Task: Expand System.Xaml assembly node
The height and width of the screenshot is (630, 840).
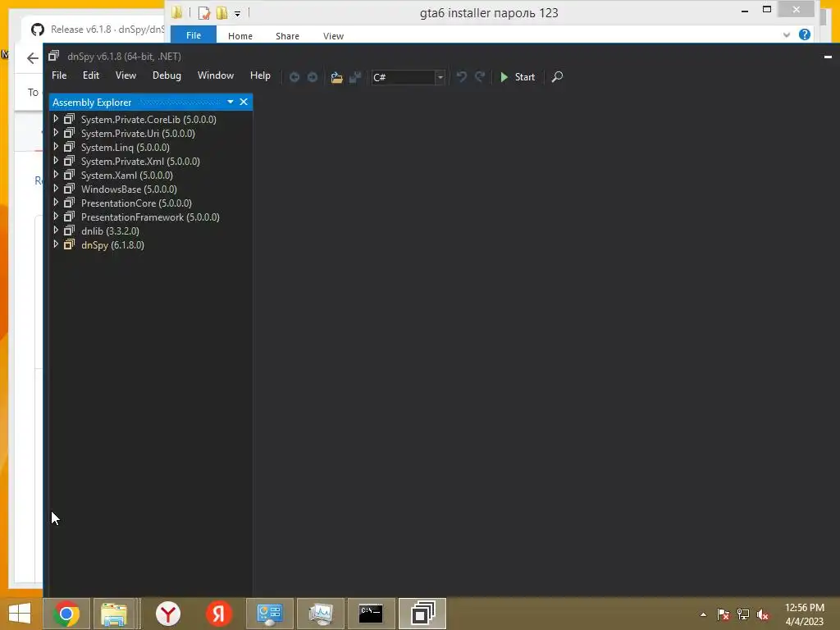Action: pos(56,175)
